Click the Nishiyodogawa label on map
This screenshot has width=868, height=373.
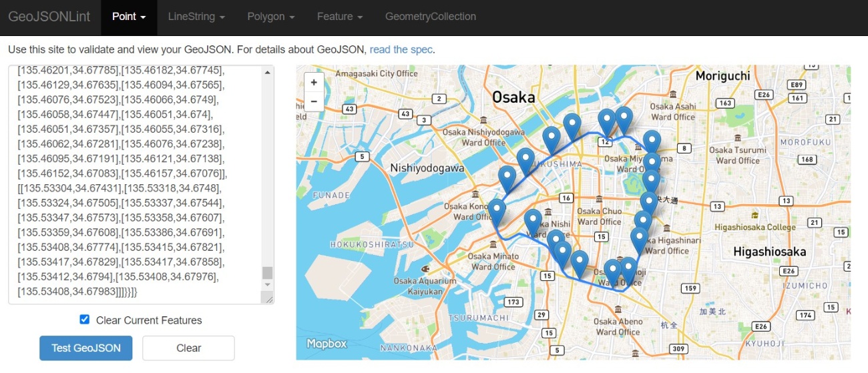pos(427,168)
